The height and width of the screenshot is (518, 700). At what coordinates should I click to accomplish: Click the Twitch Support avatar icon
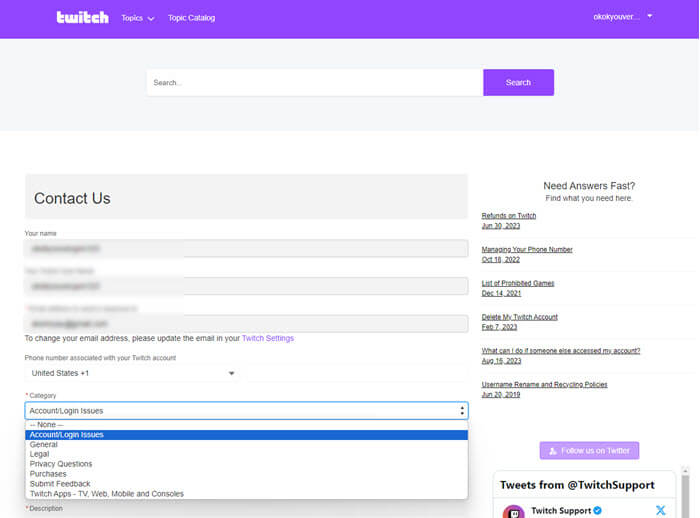tap(513, 511)
